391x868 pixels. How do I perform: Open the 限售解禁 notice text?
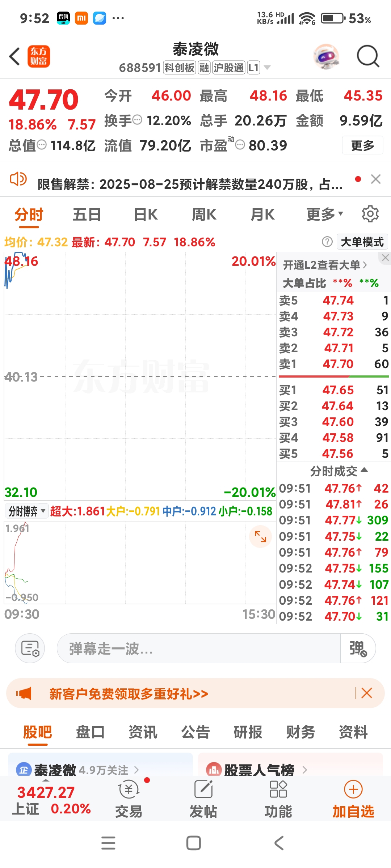pos(190,184)
